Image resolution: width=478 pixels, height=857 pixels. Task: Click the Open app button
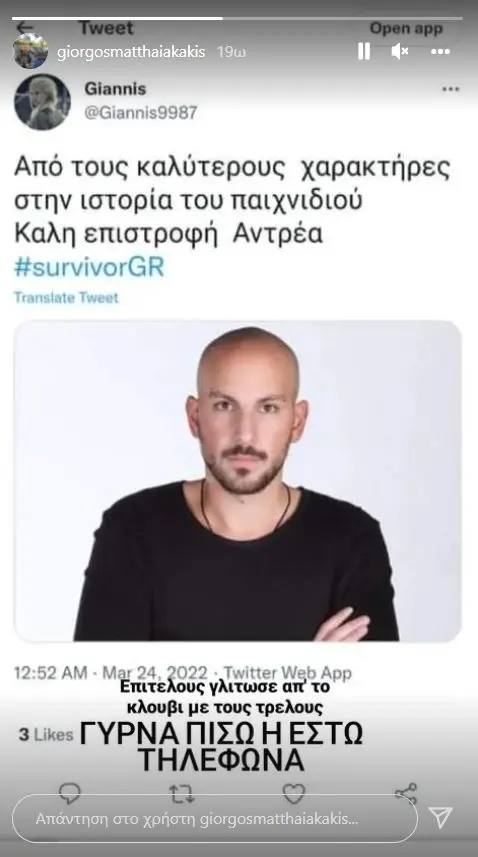pyautogui.click(x=406, y=29)
